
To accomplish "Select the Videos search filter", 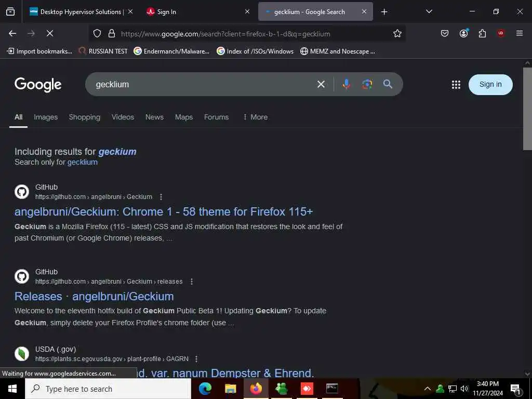I will (123, 117).
